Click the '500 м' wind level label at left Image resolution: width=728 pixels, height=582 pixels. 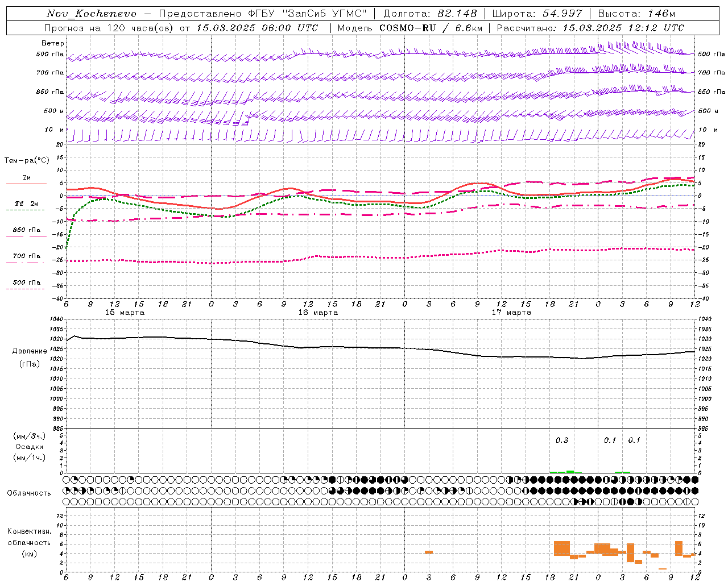[55, 111]
